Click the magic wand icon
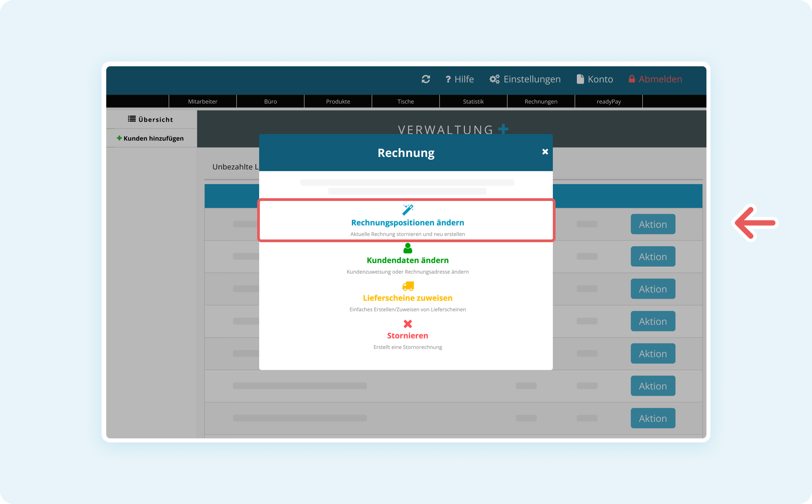Image resolution: width=812 pixels, height=504 pixels. (x=408, y=210)
